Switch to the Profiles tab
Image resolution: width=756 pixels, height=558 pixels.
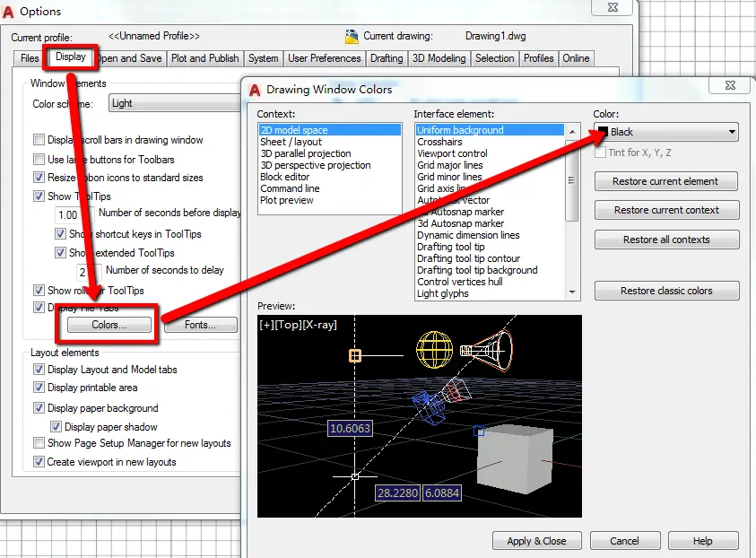click(x=538, y=57)
